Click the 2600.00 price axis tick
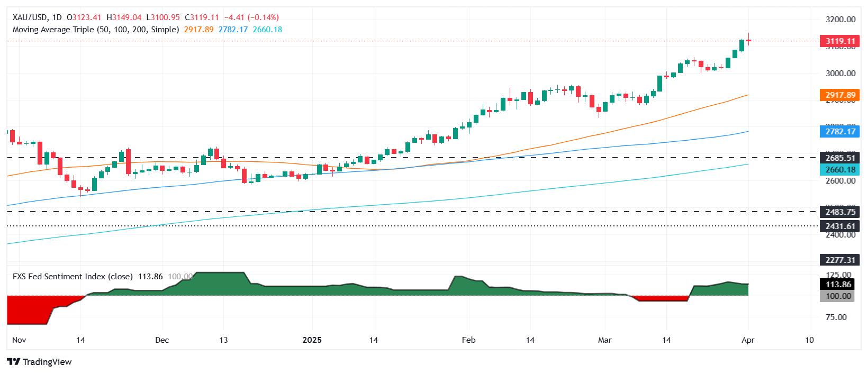This screenshot has width=868, height=374. (x=841, y=181)
